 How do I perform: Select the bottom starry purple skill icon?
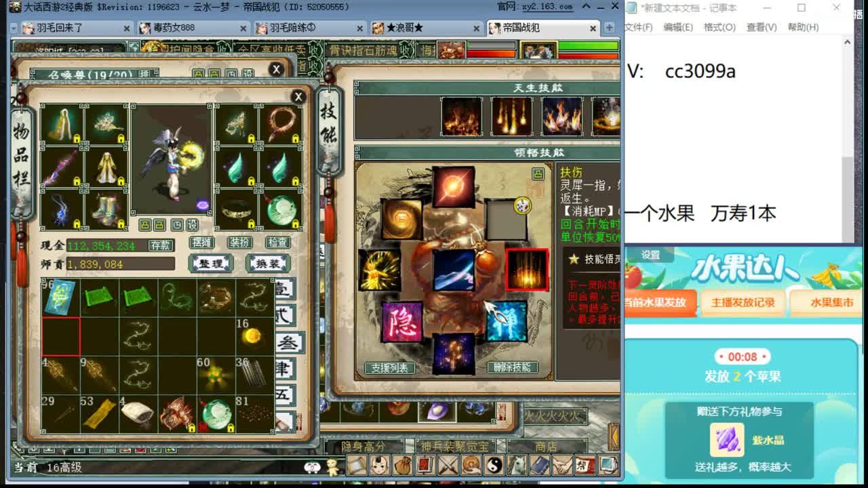pos(454,354)
